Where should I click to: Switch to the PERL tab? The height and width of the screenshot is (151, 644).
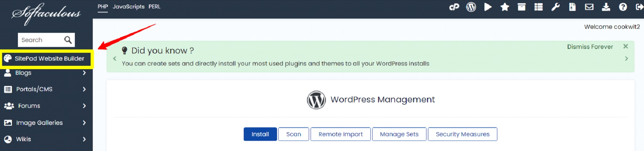[154, 6]
